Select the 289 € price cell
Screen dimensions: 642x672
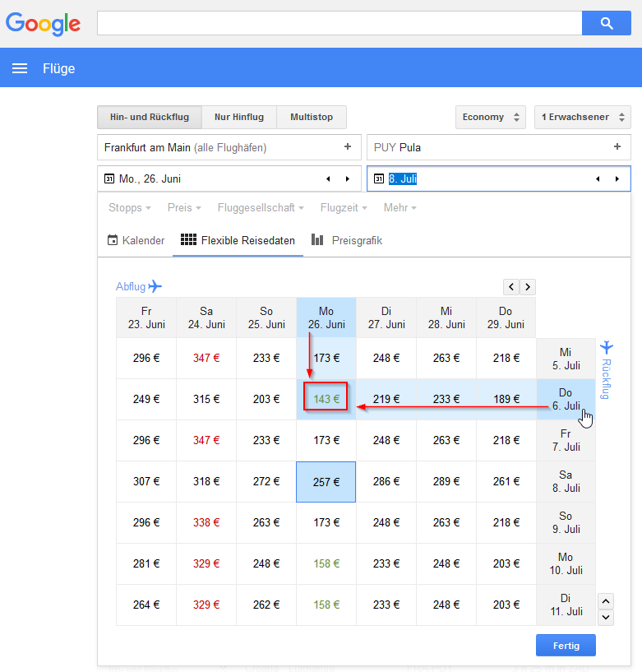(446, 481)
